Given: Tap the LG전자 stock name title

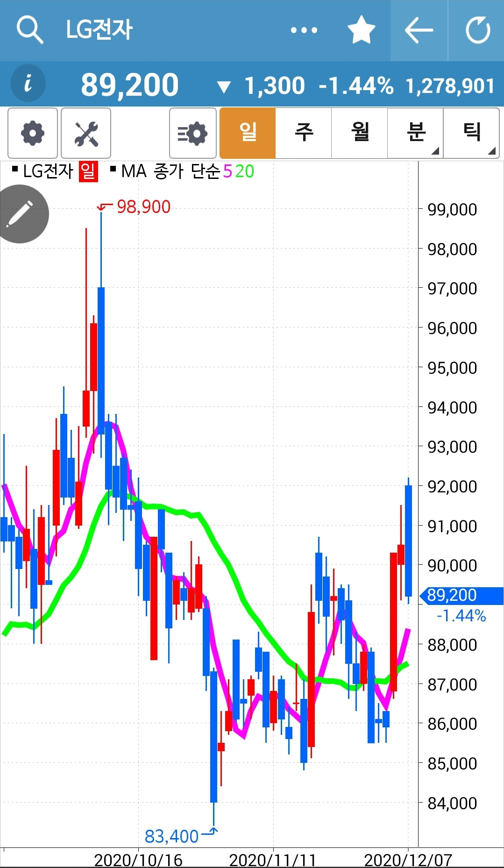Looking at the screenshot, I should [99, 30].
